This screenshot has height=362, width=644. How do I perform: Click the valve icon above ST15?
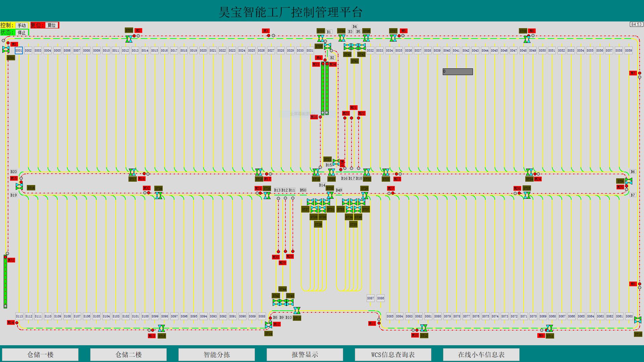click(x=161, y=328)
